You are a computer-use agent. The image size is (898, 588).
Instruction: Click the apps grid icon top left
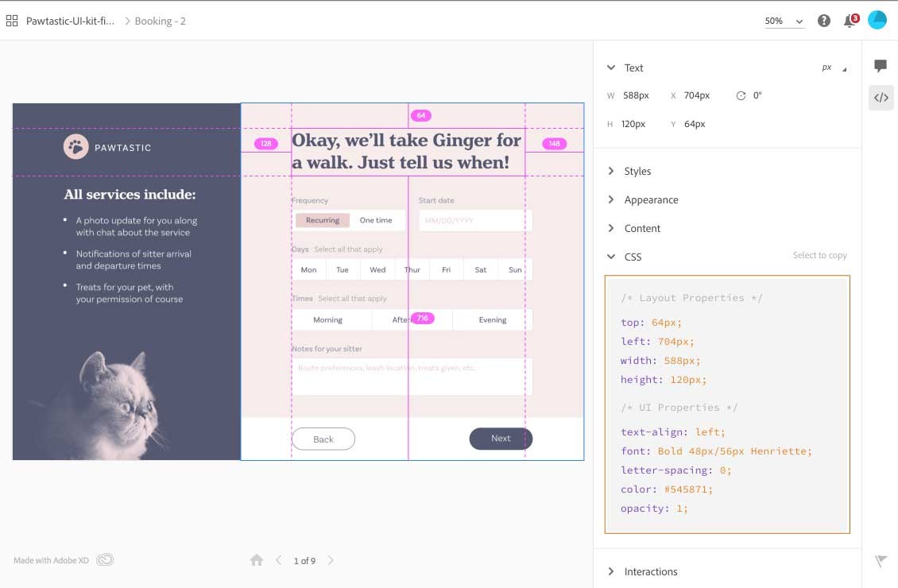point(12,20)
